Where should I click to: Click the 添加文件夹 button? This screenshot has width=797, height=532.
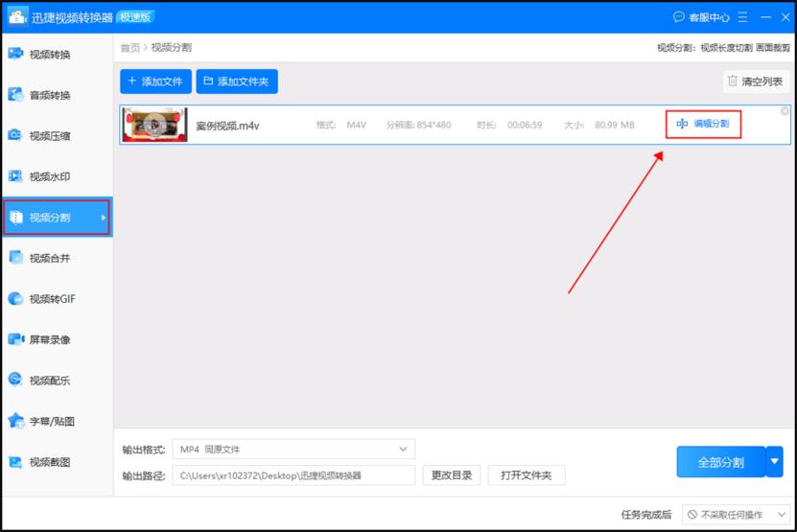(237, 81)
